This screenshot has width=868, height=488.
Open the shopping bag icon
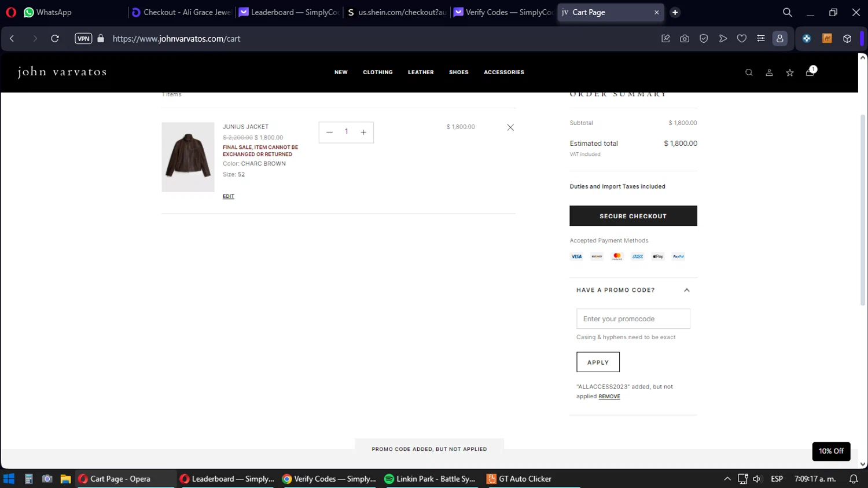click(810, 72)
